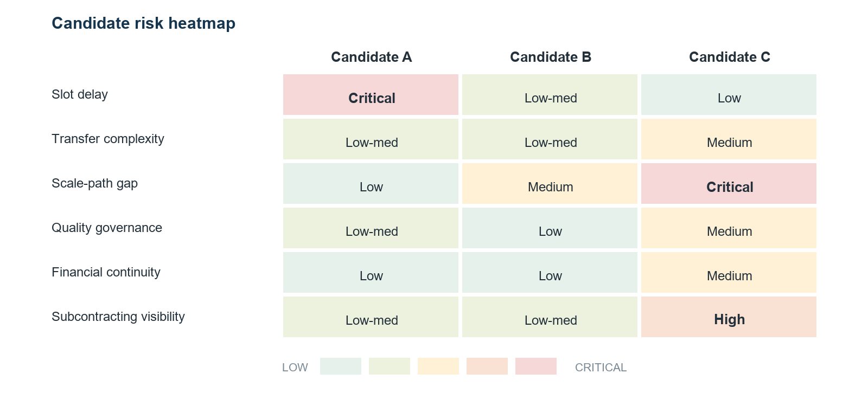Click the pale green-gray Low legend swatch

[341, 366]
